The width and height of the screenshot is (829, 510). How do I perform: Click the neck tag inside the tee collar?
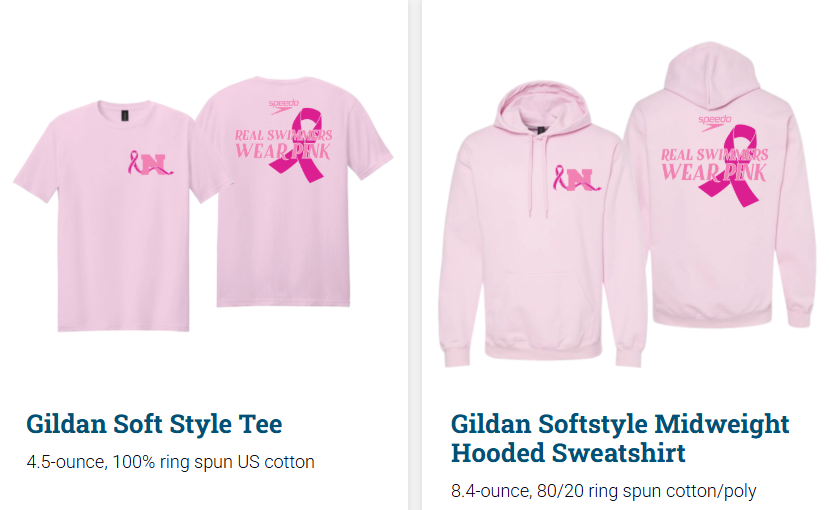coord(125,115)
